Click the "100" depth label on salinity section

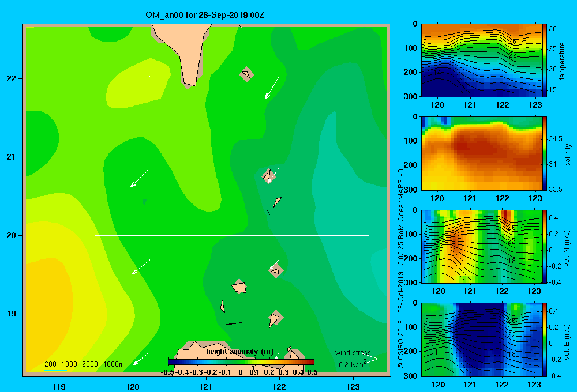pos(411,141)
